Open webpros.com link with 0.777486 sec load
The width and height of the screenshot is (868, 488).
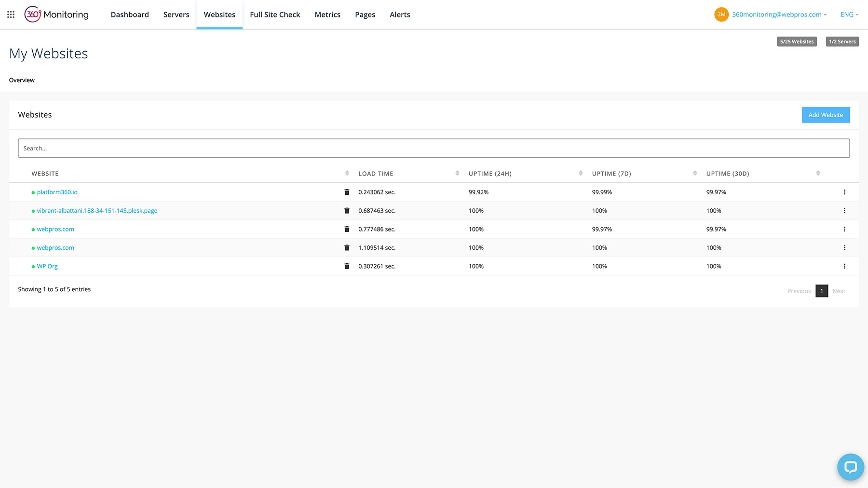coord(55,229)
